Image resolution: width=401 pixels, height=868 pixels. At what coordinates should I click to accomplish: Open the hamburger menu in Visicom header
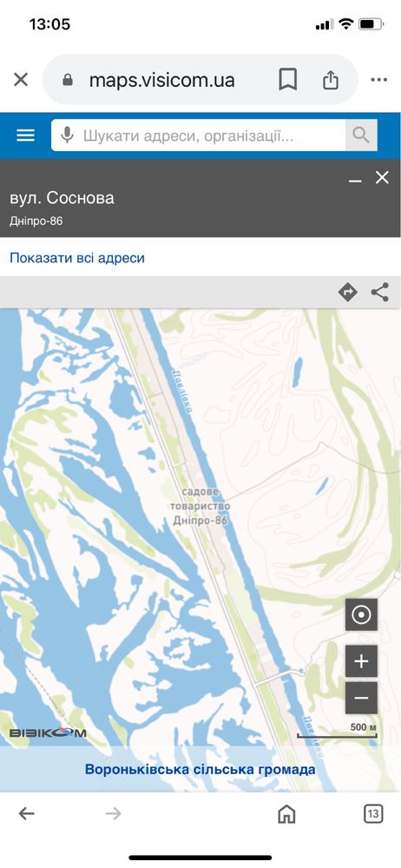[x=25, y=135]
